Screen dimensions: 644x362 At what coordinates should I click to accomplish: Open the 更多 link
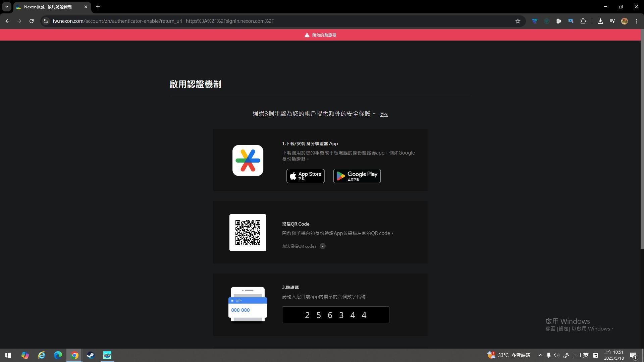click(384, 114)
